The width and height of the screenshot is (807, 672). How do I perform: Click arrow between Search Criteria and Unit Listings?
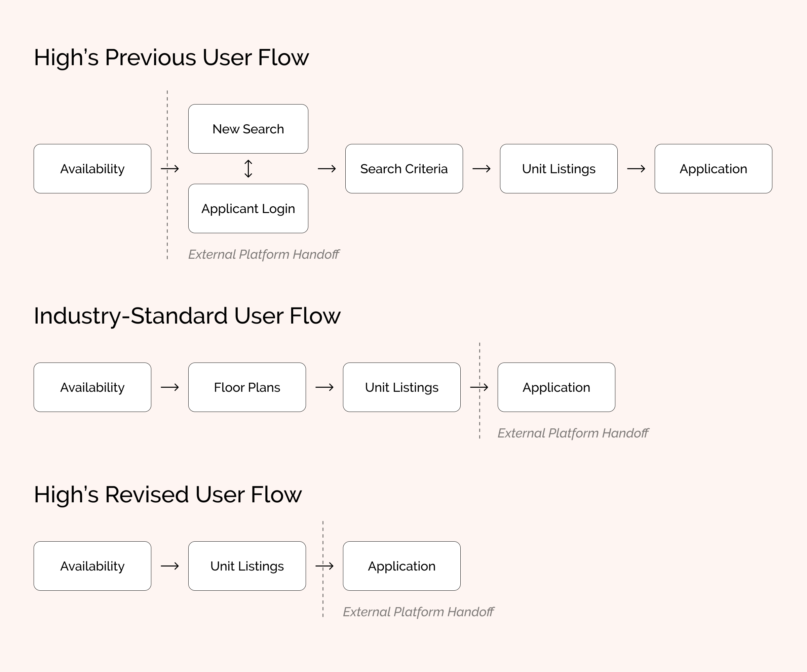coord(482,169)
